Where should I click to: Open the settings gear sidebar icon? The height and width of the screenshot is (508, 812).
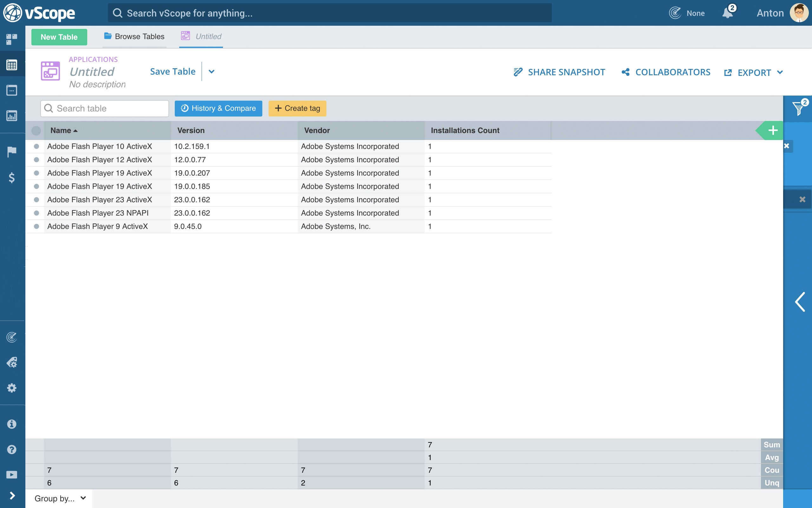pyautogui.click(x=12, y=388)
